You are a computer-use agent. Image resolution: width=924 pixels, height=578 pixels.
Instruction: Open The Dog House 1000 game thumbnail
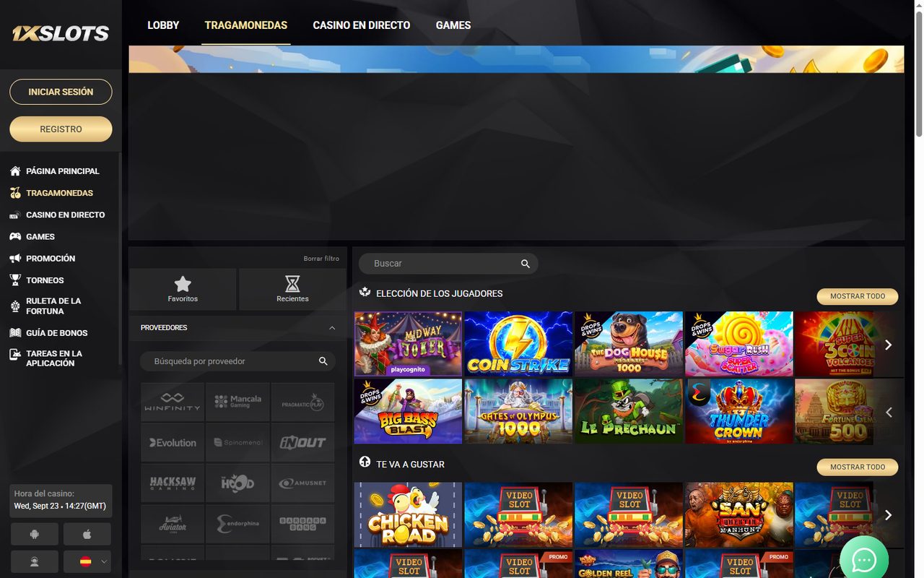629,344
